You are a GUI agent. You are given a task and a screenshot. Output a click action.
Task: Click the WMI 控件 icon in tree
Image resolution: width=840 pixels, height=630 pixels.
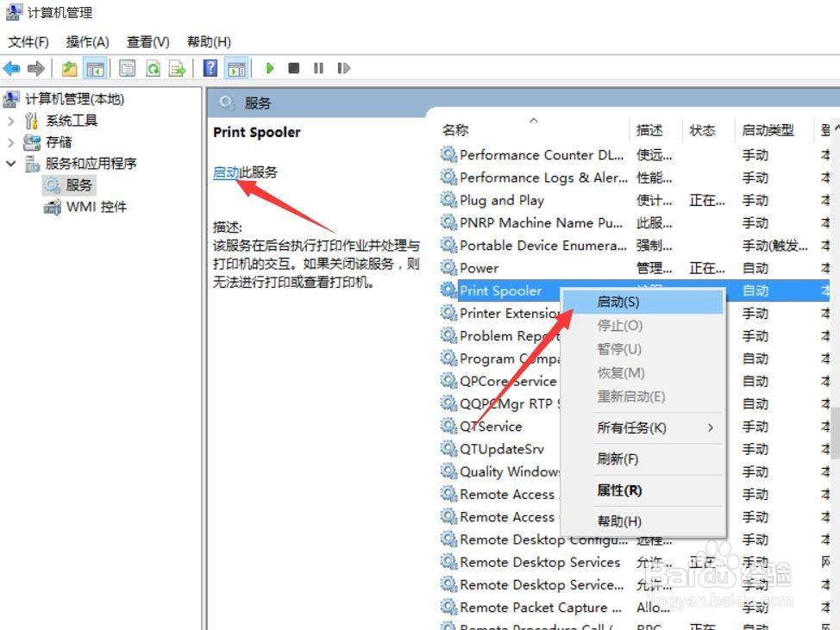pos(52,207)
